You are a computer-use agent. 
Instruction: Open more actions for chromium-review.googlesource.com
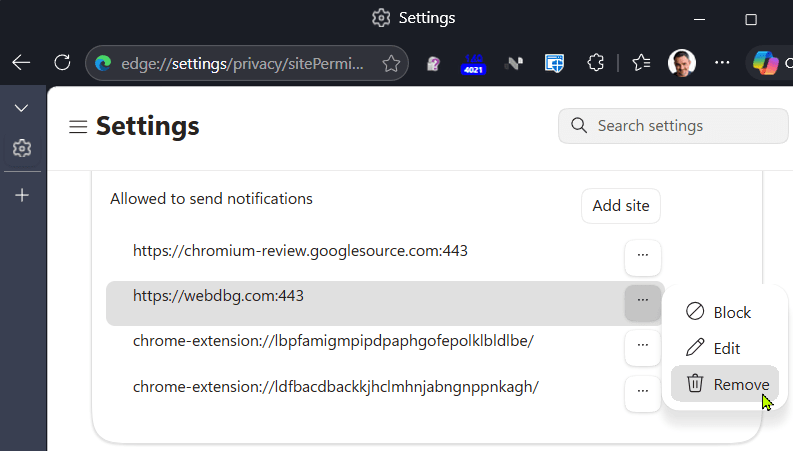pos(643,255)
